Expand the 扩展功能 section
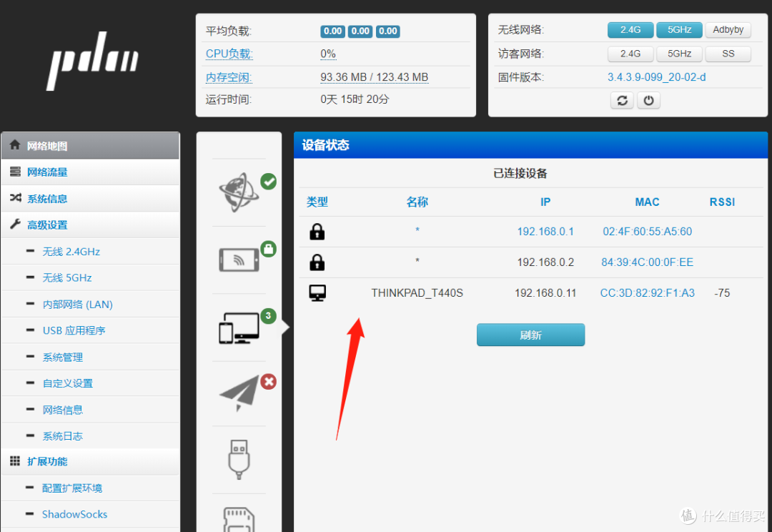The image size is (772, 532). click(91, 461)
